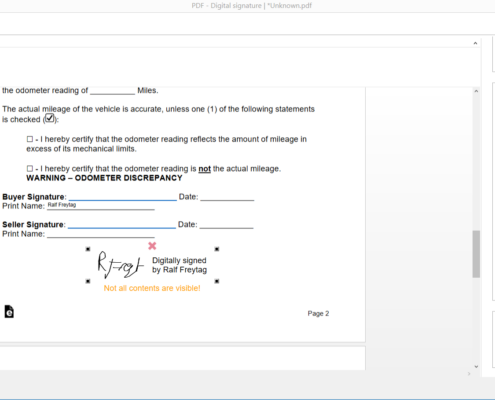This screenshot has width=495, height=400.
Task: Click the 'Not all contents are visible!' warning
Action: click(x=152, y=288)
